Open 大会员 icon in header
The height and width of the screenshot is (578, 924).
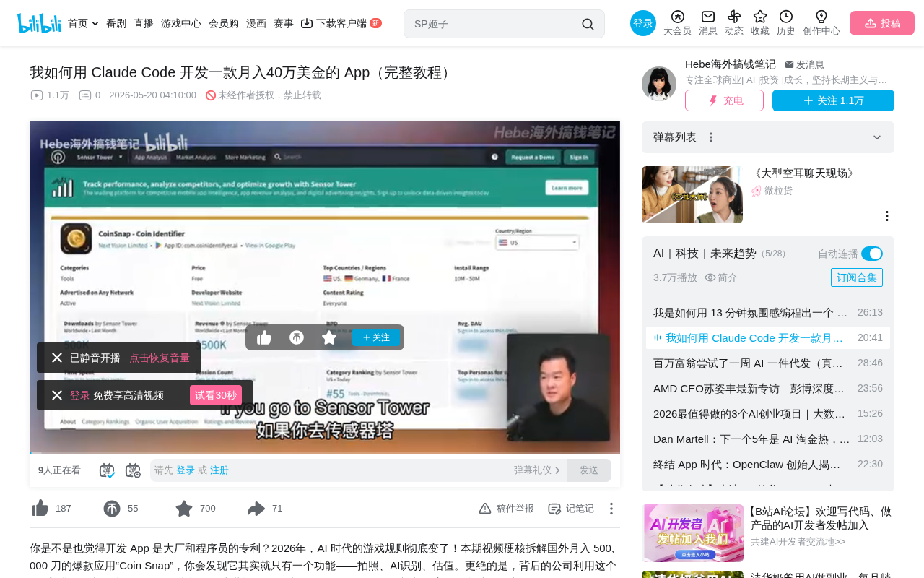click(677, 17)
